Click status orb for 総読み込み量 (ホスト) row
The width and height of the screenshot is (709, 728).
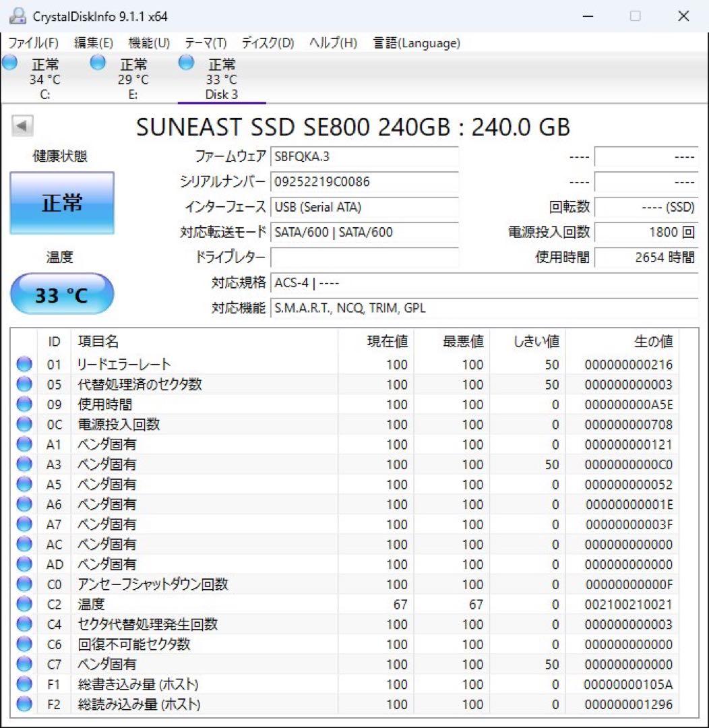click(24, 704)
